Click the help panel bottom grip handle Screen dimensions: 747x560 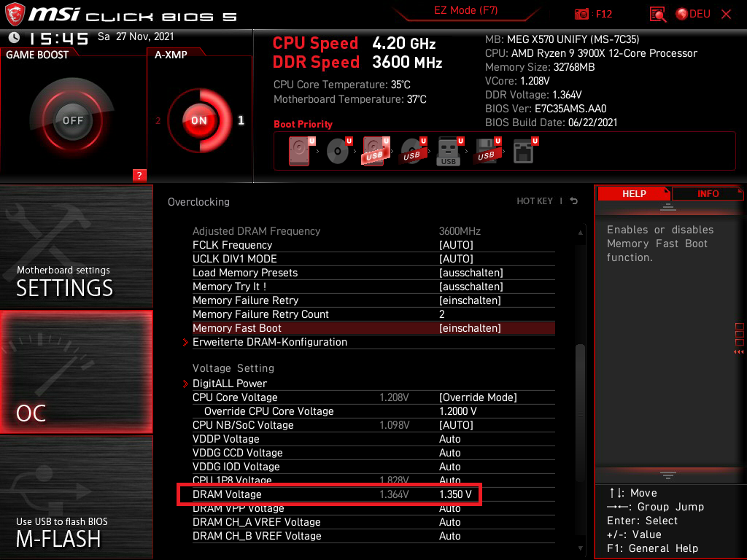[668, 475]
